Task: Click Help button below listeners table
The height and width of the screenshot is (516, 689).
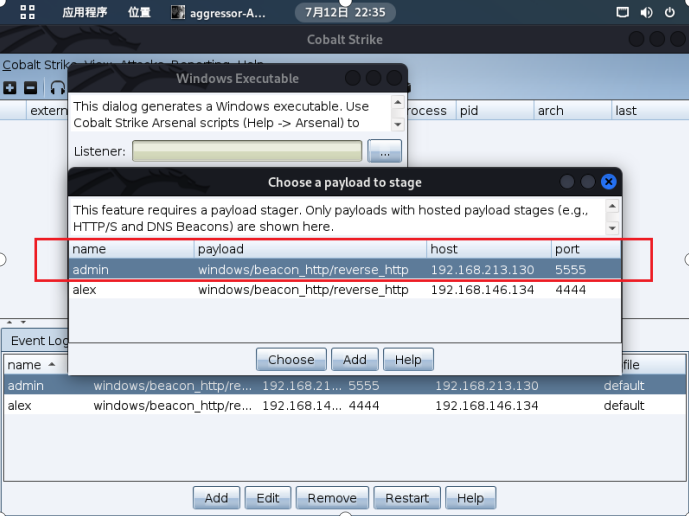Action: click(470, 498)
